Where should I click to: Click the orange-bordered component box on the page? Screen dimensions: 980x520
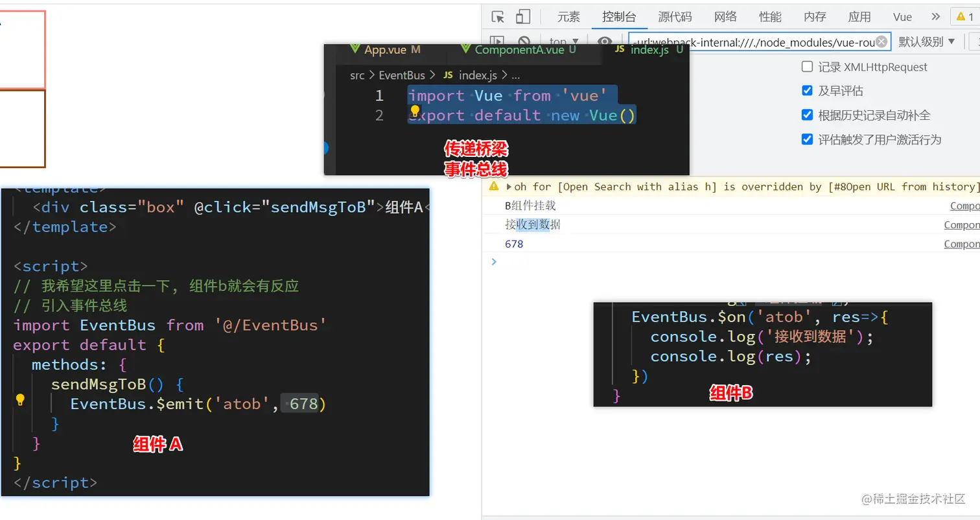point(22,50)
